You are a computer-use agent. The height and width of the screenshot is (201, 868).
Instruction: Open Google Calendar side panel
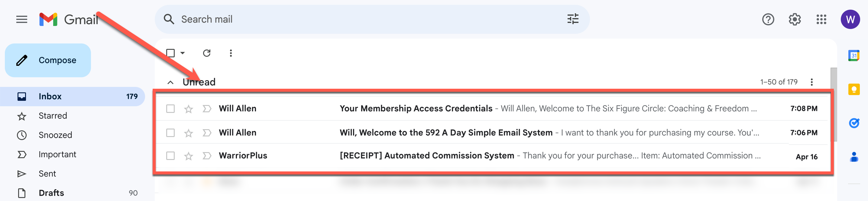point(853,56)
